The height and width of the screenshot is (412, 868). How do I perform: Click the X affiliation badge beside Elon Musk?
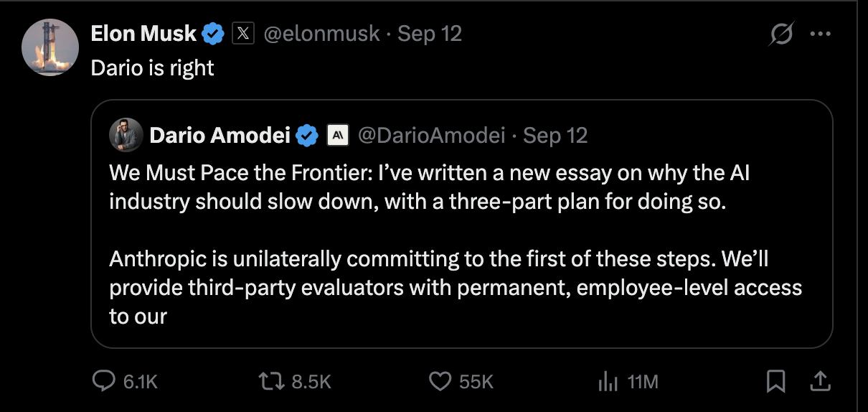click(x=244, y=33)
